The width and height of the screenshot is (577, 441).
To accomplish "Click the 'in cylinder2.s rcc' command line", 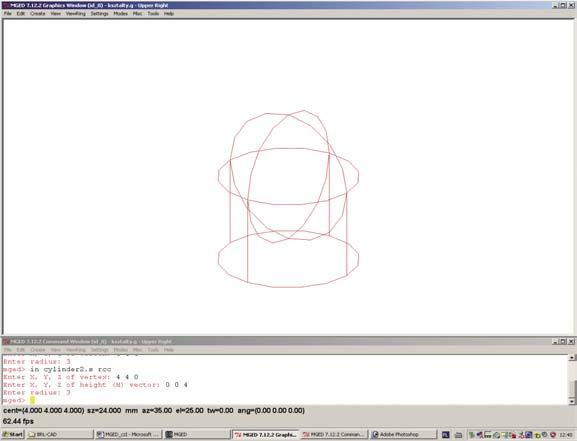I will 71,369.
